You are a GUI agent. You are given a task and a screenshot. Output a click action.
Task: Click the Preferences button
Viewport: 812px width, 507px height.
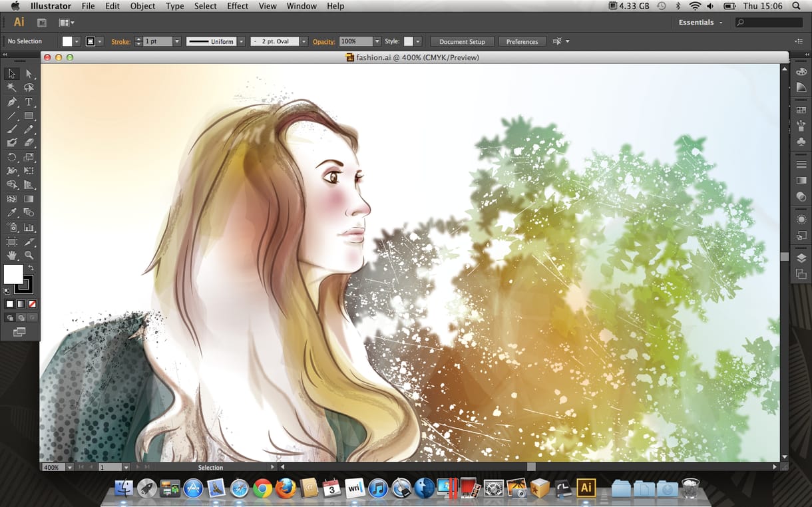click(x=522, y=41)
